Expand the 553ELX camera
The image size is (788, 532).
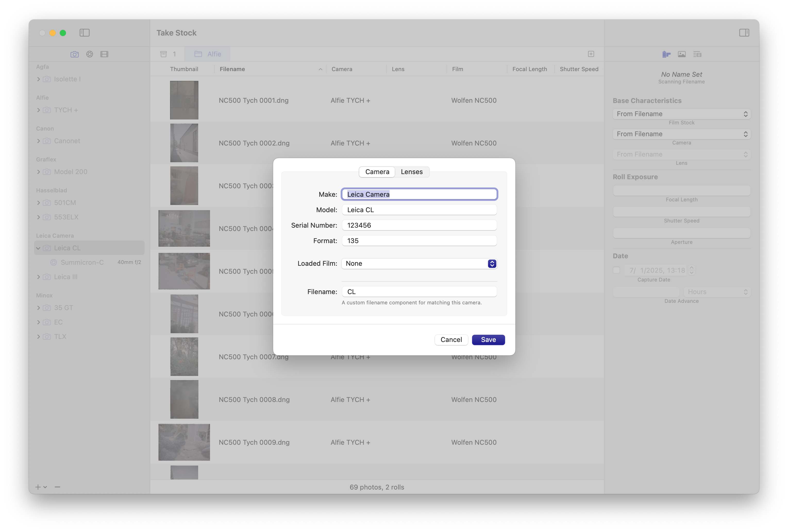(38, 217)
